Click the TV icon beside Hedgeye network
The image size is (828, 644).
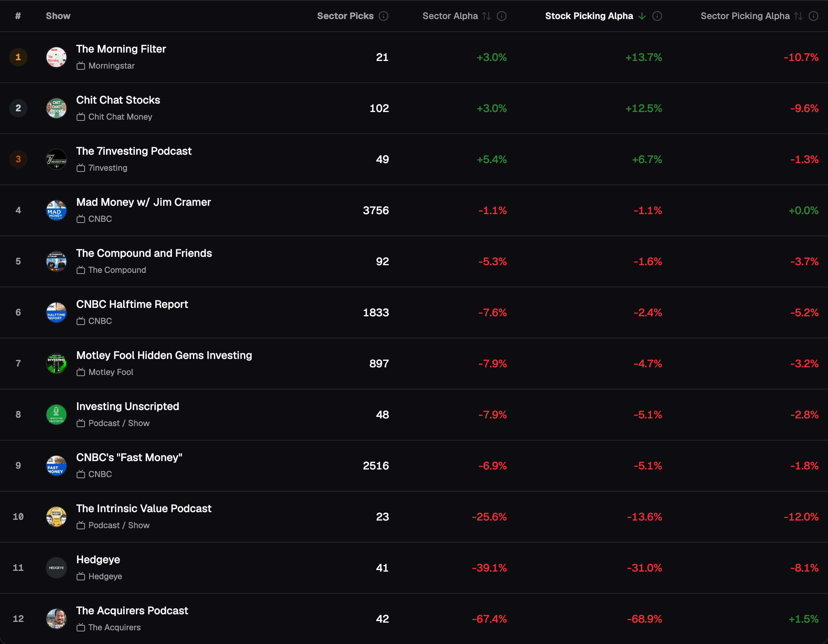80,577
